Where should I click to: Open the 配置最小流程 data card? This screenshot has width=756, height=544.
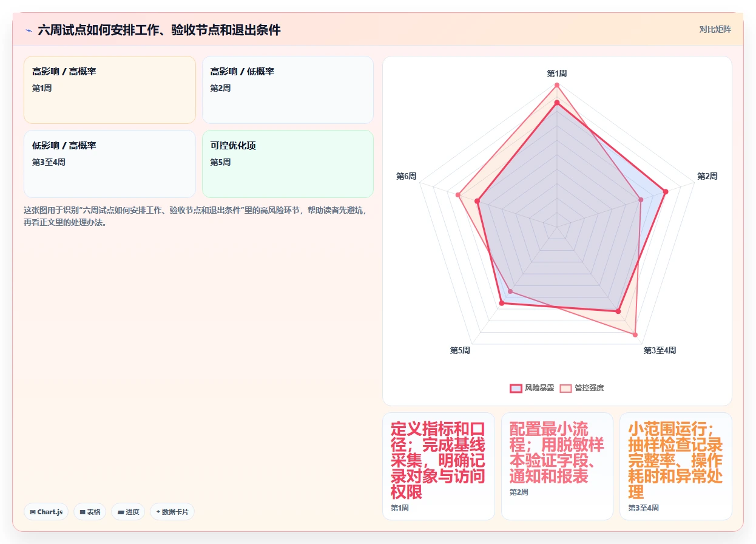click(557, 466)
